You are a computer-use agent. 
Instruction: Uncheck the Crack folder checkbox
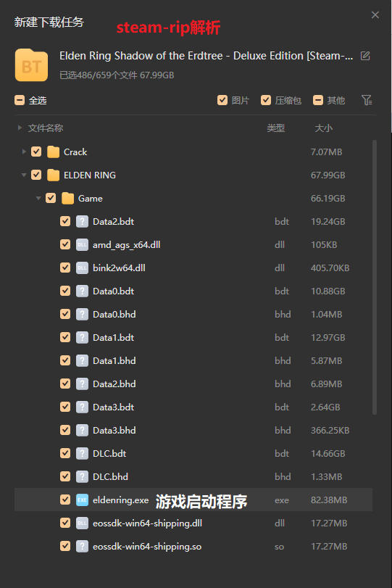point(36,152)
